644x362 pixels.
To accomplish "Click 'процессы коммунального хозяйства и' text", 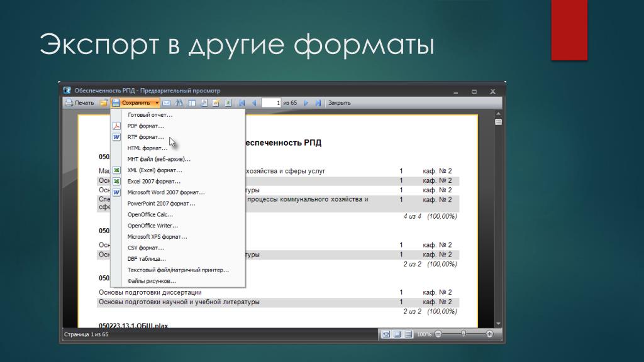I will [308, 199].
